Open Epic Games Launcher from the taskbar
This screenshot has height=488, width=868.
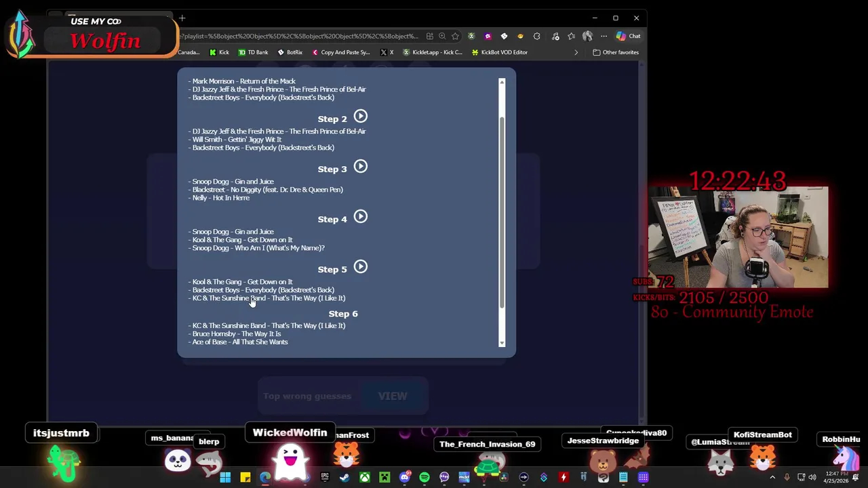coord(325,477)
